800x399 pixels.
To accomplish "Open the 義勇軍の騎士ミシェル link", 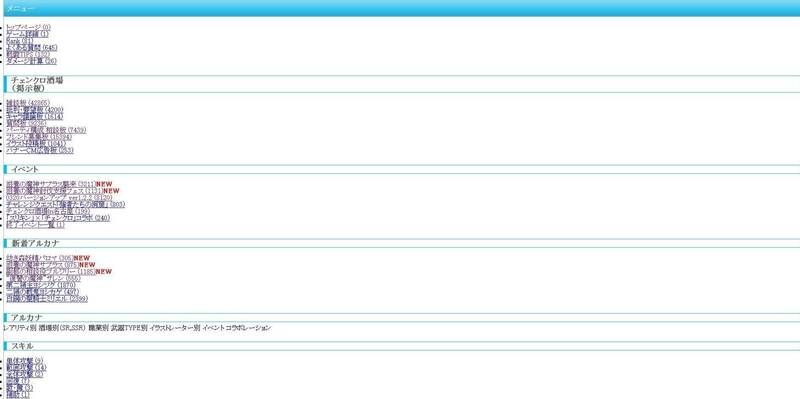I will point(47,298).
